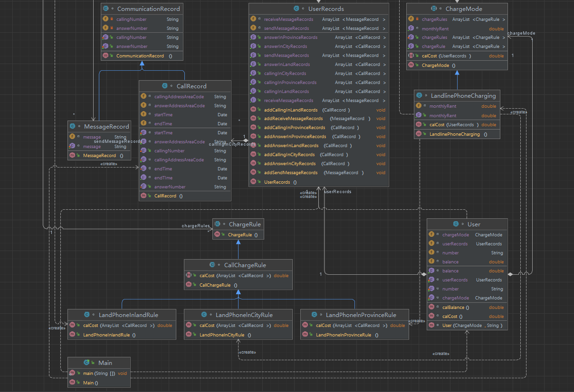Viewport: 574px width, 392px height.
Task: Click the abstract class icon beside ChargeMode title
Action: pos(434,9)
